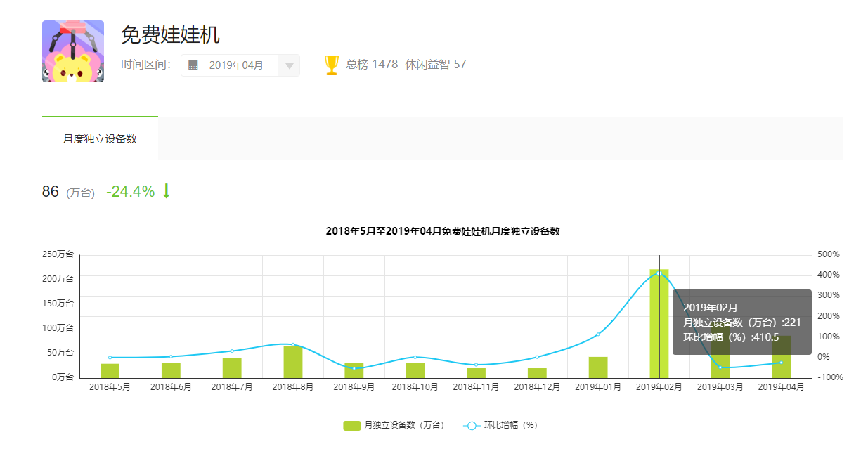This screenshot has height=449, width=868.
Task: Click the green downward arrow indicator
Action: coord(167,191)
